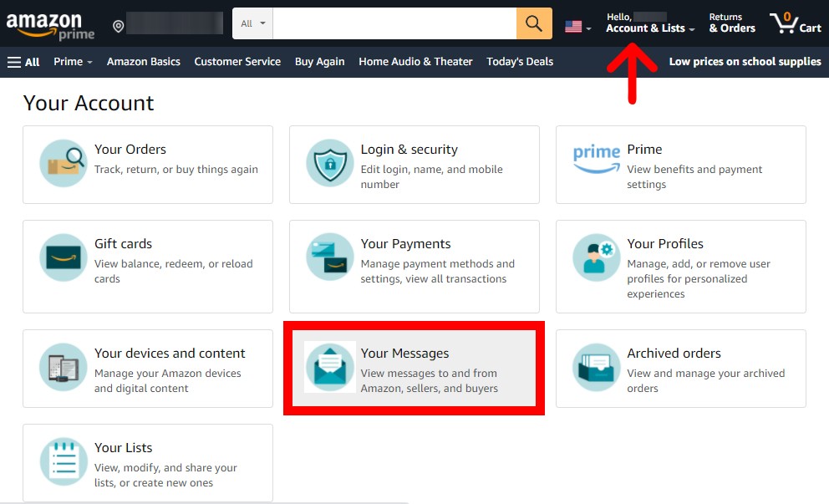The image size is (829, 504).
Task: Open the Your Orders card title
Action: [x=130, y=150]
